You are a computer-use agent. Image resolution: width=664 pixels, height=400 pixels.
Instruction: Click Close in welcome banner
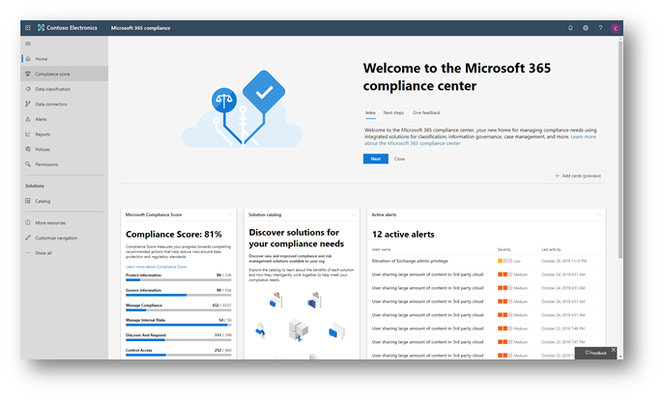[x=399, y=159]
